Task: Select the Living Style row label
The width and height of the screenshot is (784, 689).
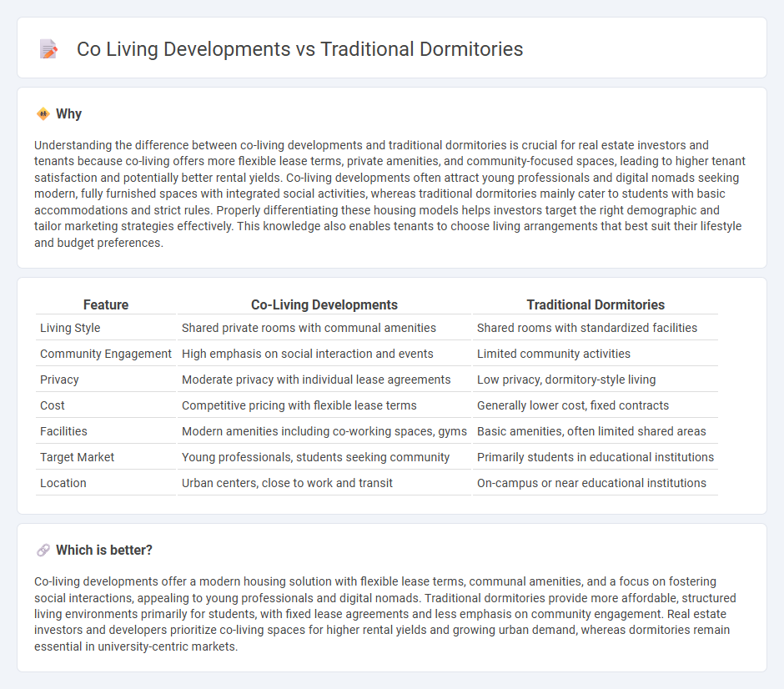Action: click(70, 328)
